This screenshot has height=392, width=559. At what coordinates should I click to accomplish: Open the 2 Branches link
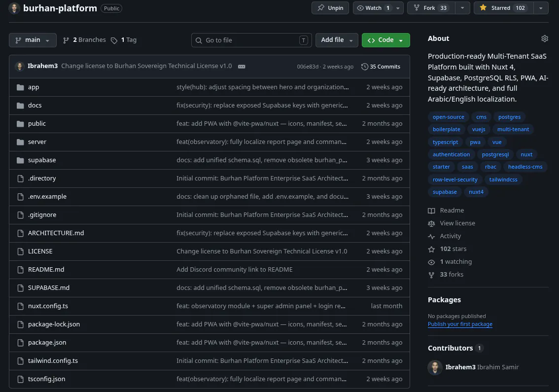(84, 40)
